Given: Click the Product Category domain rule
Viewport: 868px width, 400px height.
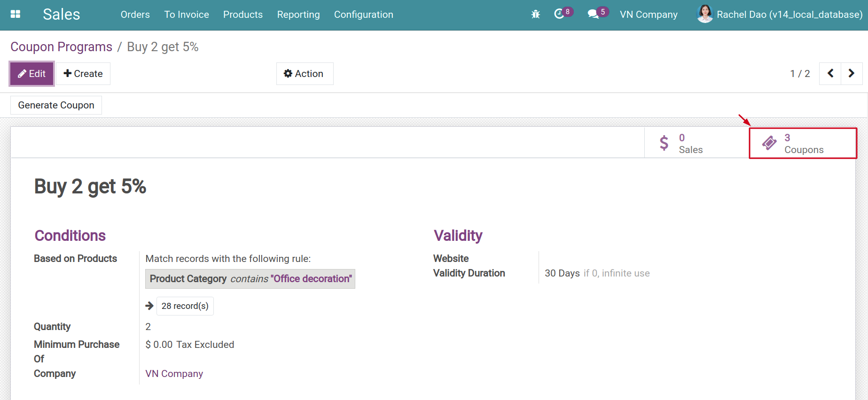Looking at the screenshot, I should (x=250, y=279).
